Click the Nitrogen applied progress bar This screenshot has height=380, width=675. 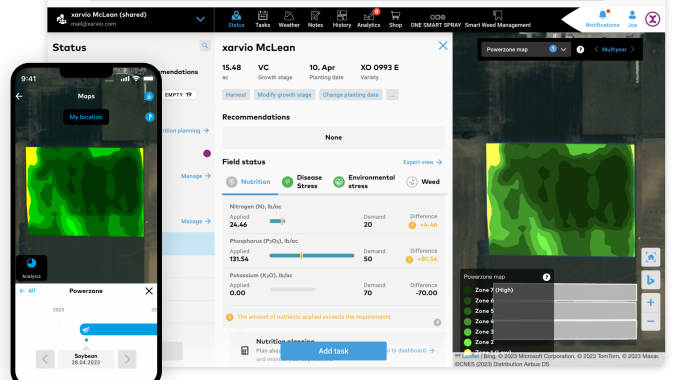click(277, 221)
